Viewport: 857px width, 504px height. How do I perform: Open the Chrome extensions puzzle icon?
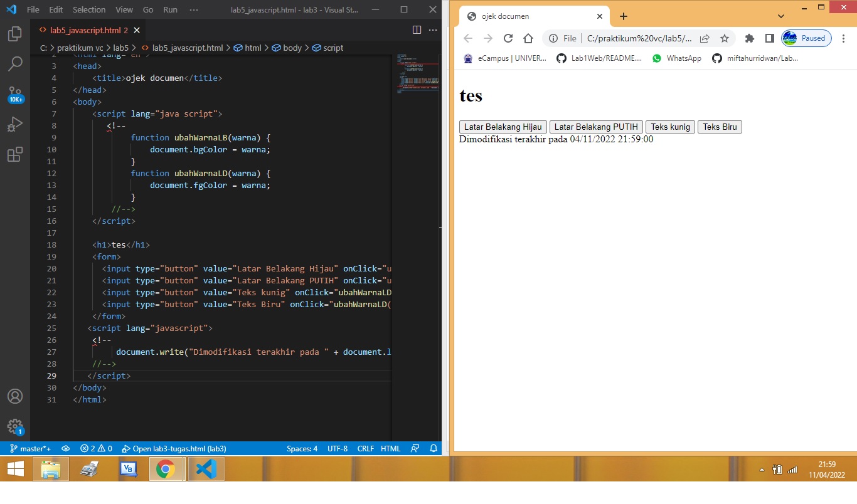coord(749,38)
